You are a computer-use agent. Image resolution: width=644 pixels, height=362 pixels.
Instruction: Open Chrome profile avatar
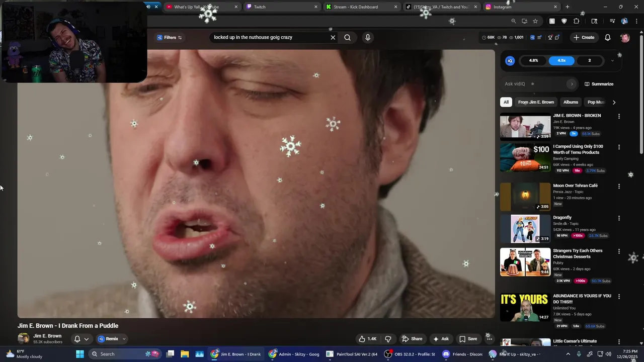coord(624,21)
